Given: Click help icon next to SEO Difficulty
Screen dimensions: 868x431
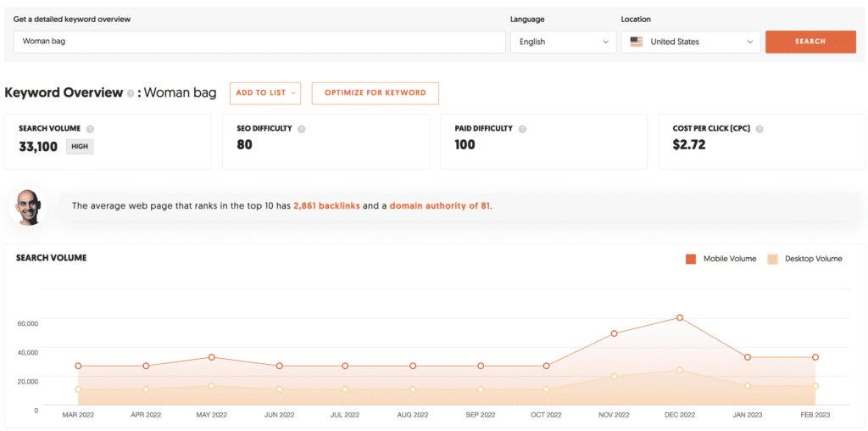Looking at the screenshot, I should pos(301,129).
